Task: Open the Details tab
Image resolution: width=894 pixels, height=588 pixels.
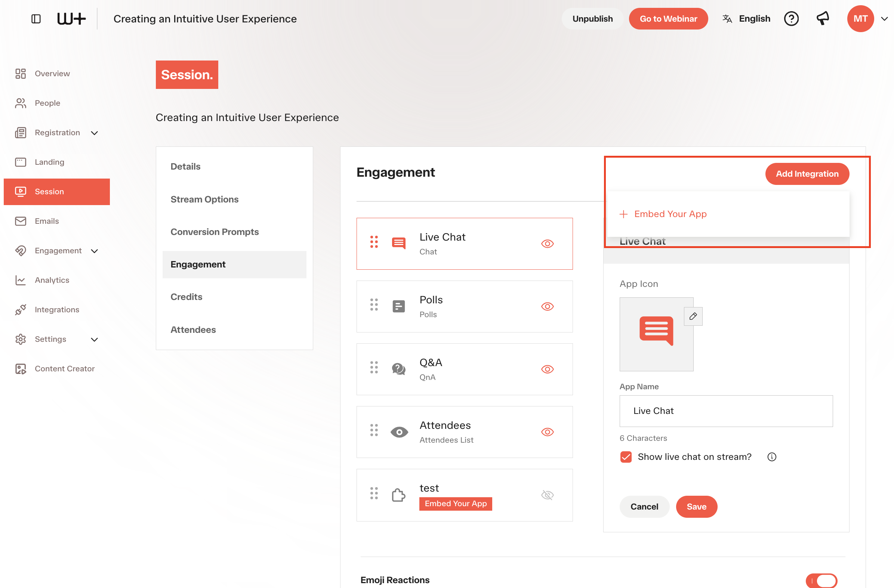Action: [x=234, y=166]
